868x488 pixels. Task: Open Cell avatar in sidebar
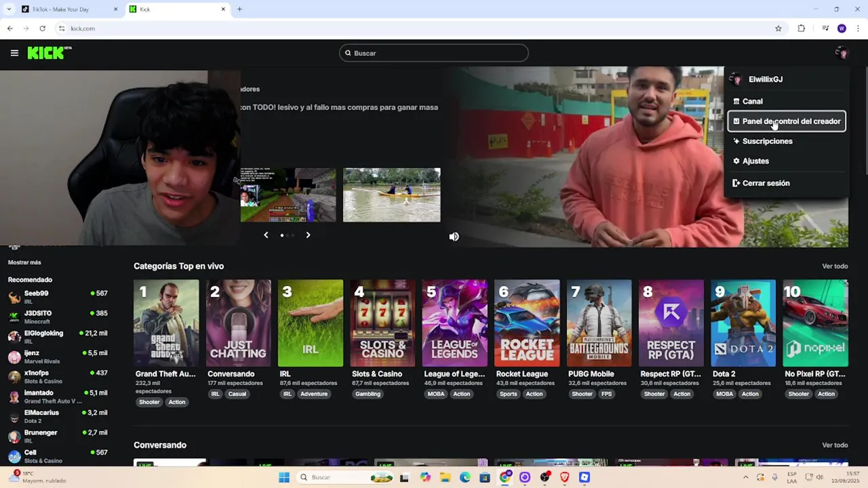(14, 456)
